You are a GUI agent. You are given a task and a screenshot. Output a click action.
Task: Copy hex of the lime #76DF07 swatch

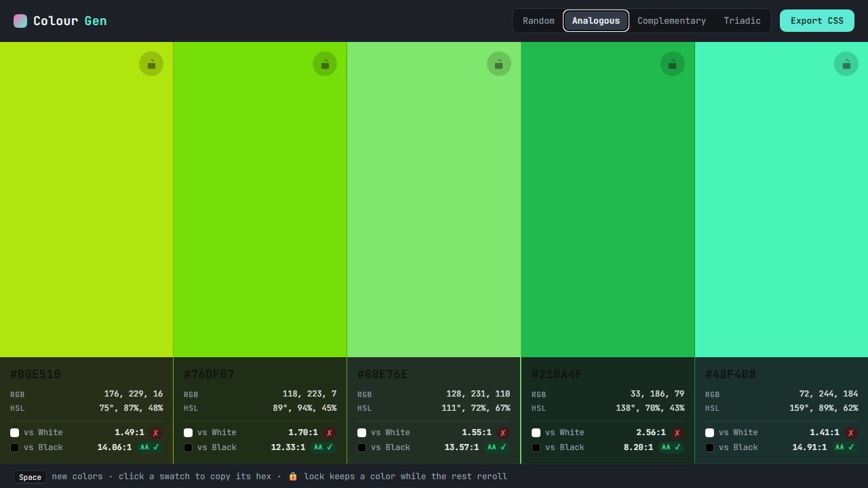coord(260,199)
